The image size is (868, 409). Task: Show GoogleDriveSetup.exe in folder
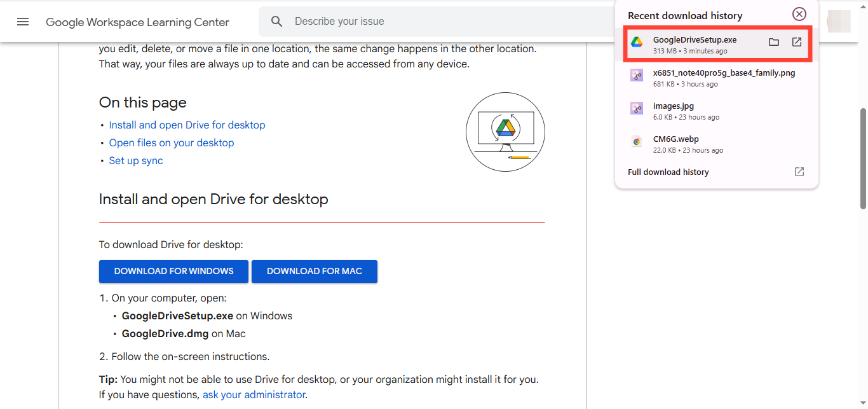point(773,42)
